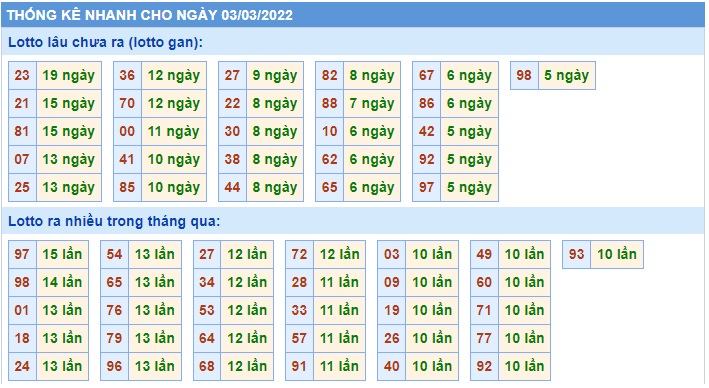Image resolution: width=709 pixels, height=388 pixels.
Task: Select number 21 in the lotto gan table
Action: 22,103
